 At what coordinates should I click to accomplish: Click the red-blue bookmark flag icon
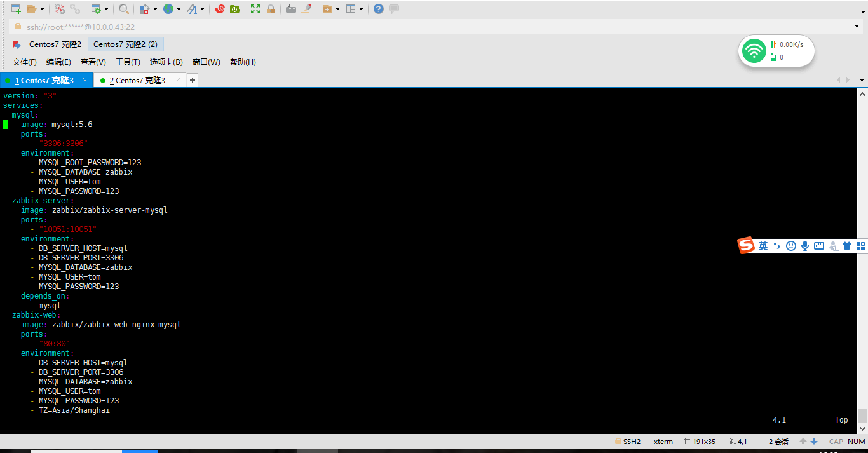[x=17, y=44]
